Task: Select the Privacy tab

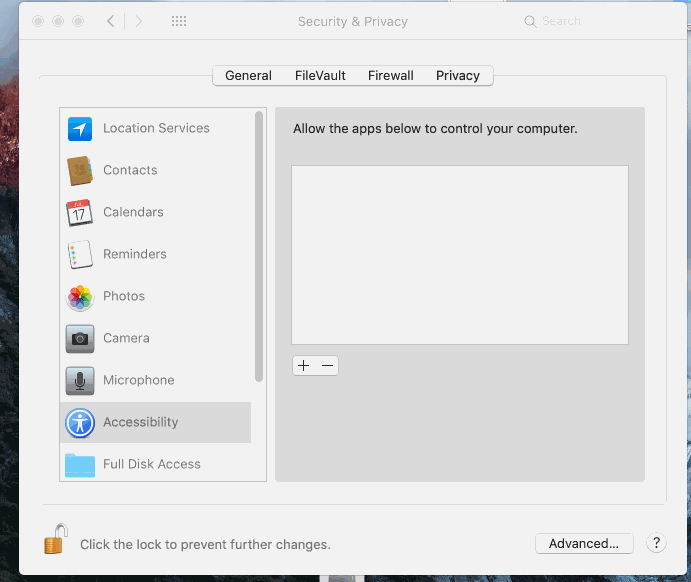Action: click(x=458, y=76)
